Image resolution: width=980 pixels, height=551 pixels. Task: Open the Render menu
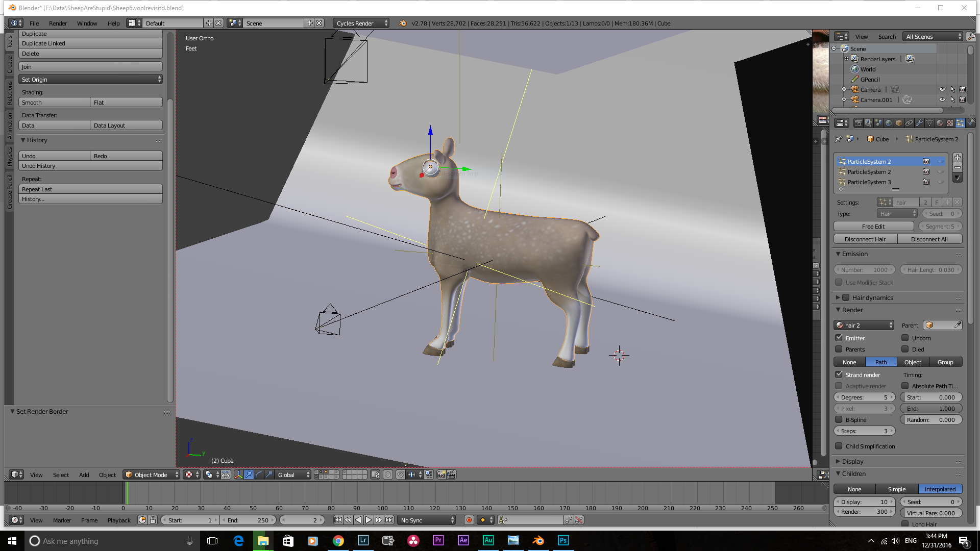click(x=58, y=23)
